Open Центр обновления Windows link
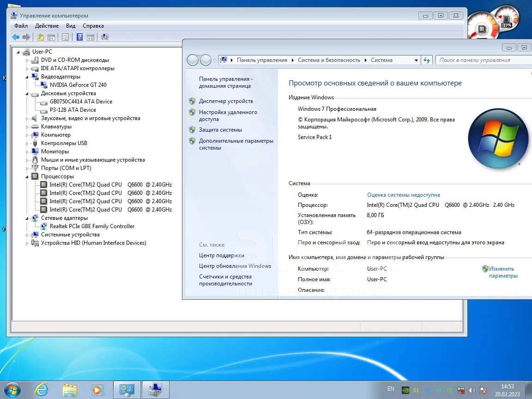The image size is (532, 399). [x=235, y=266]
